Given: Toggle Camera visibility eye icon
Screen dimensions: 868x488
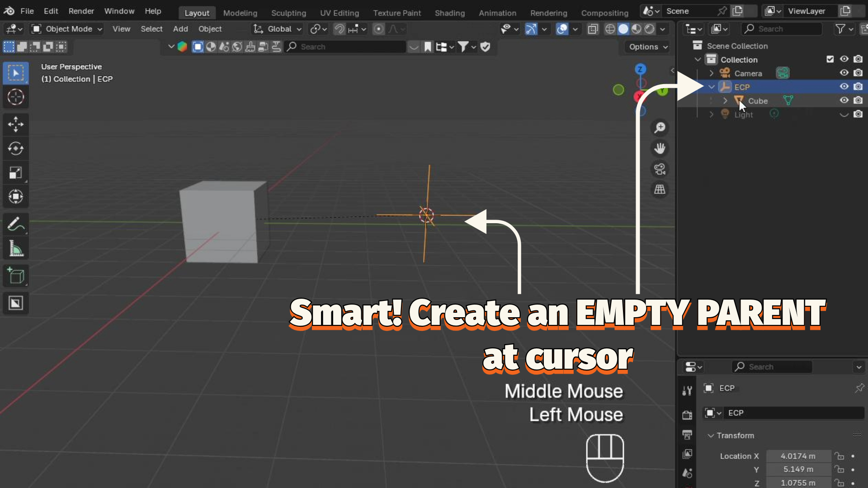Looking at the screenshot, I should click(844, 73).
